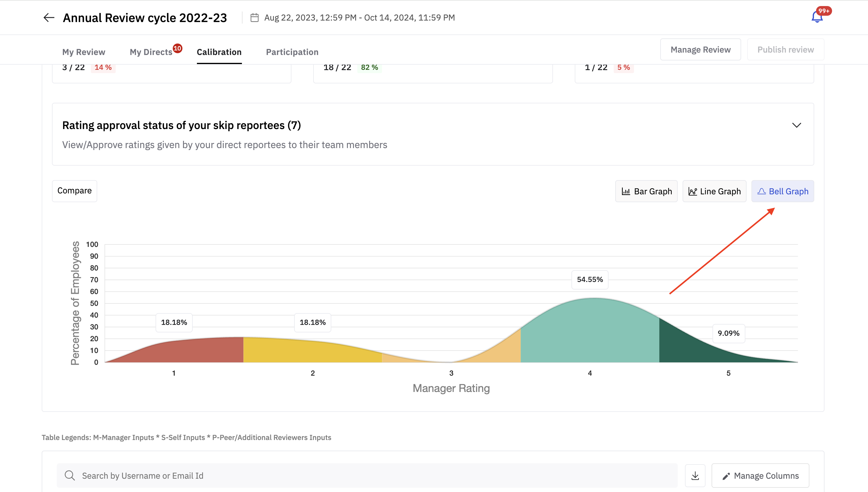Screen dimensions: 868x492
Task: Focus the username or email search field
Action: 371,475
